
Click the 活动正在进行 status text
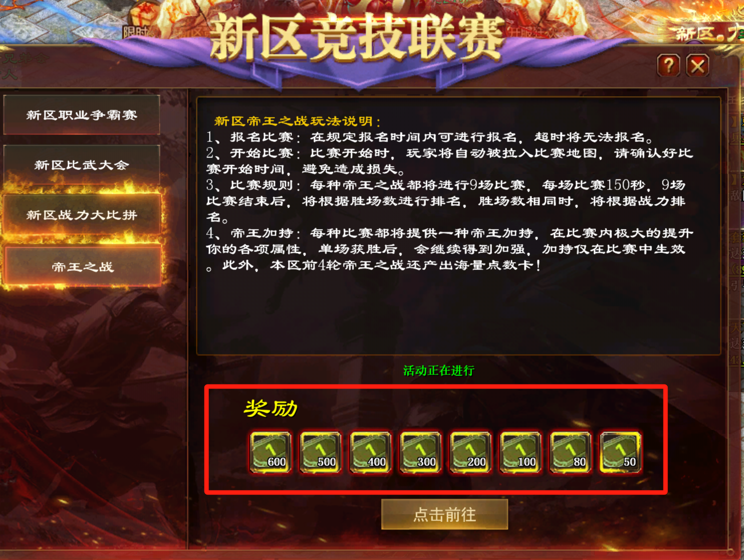(438, 370)
